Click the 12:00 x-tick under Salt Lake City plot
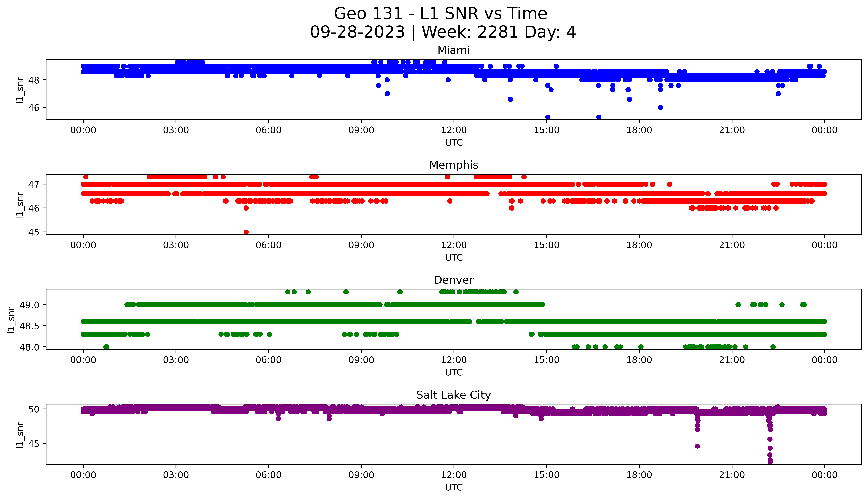Image resolution: width=868 pixels, height=499 pixels. [x=454, y=475]
